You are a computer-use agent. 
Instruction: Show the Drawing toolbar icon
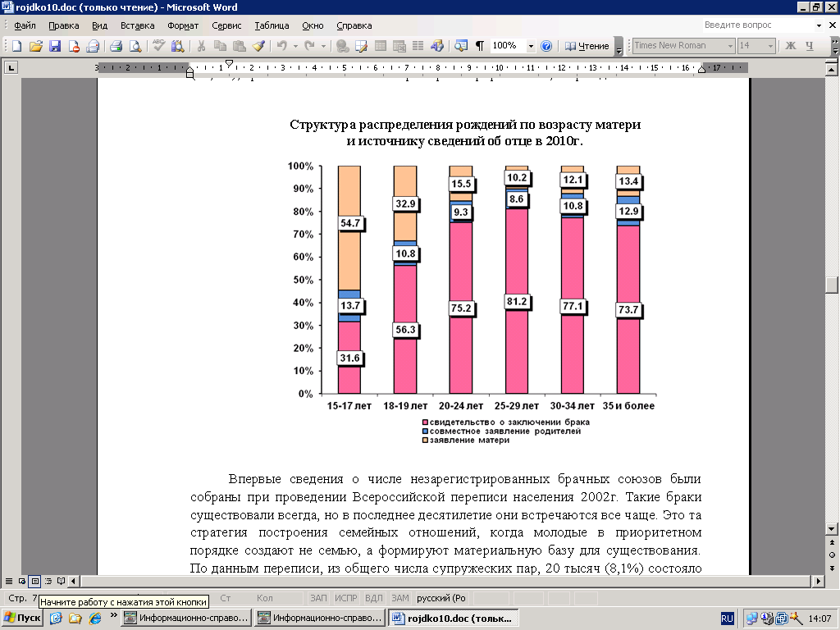point(437,46)
